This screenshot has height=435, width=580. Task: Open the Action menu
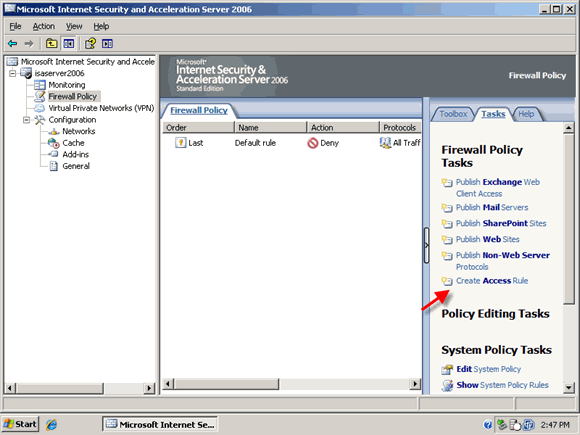(44, 26)
